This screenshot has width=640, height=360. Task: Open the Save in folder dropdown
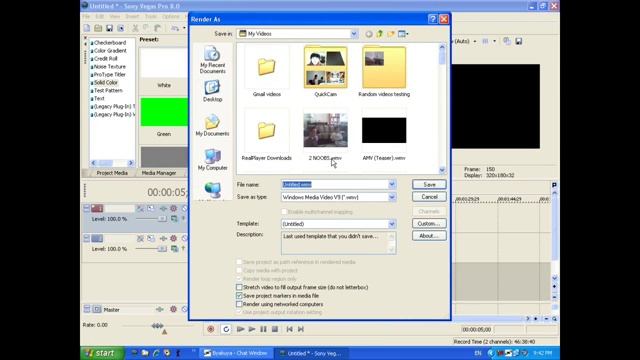coord(354,34)
